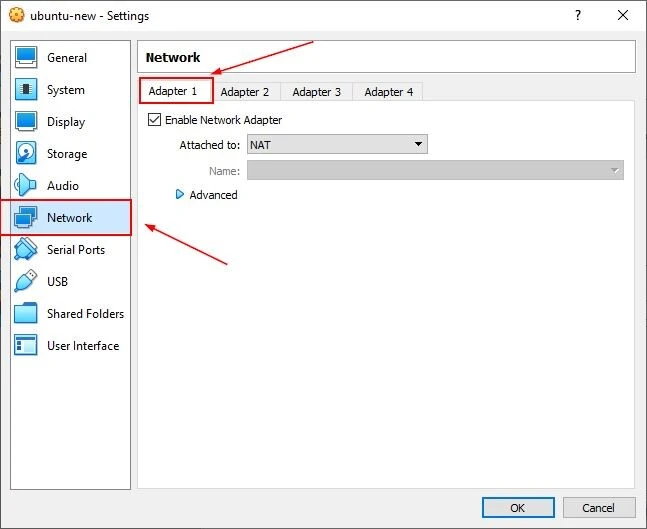Select Network in the settings list
The width and height of the screenshot is (647, 529).
coord(68,218)
